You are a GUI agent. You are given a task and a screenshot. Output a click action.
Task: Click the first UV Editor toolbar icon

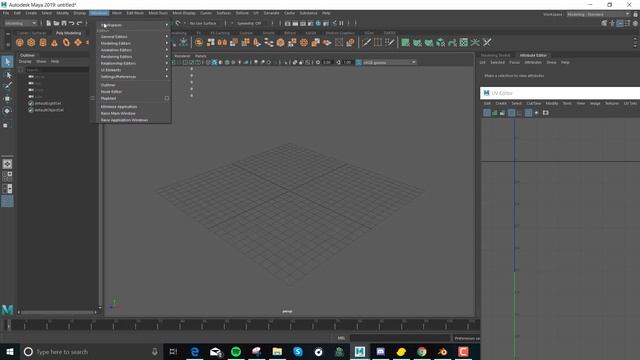click(x=487, y=113)
